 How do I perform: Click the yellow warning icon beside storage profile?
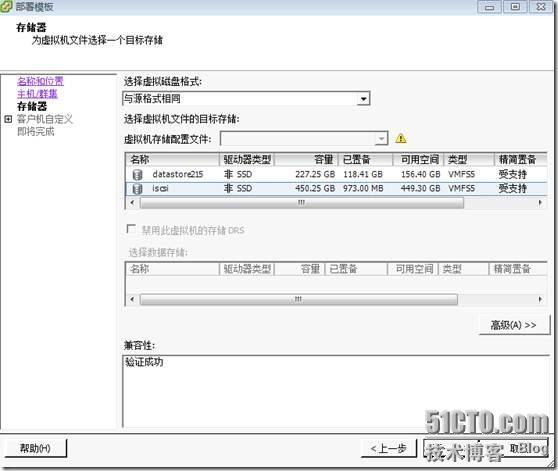[401, 138]
